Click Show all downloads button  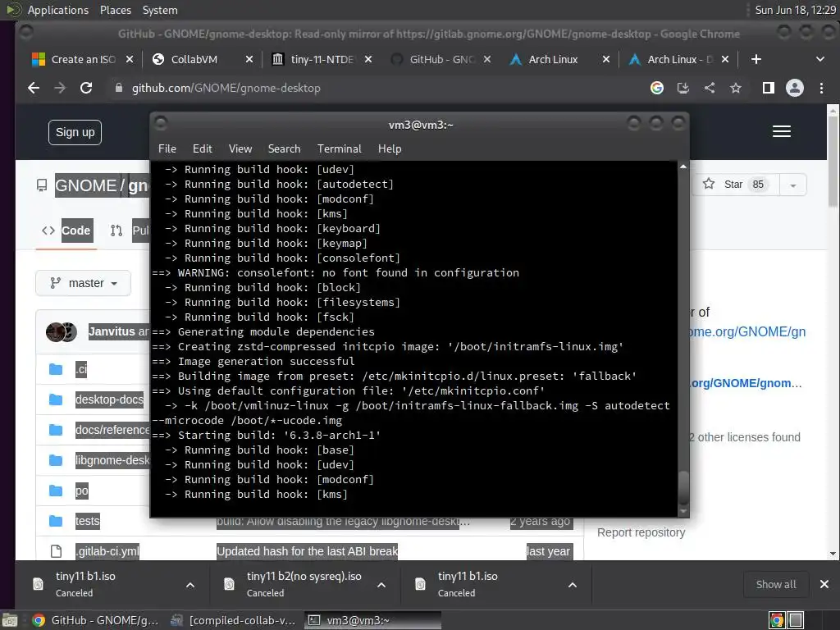[x=776, y=584]
